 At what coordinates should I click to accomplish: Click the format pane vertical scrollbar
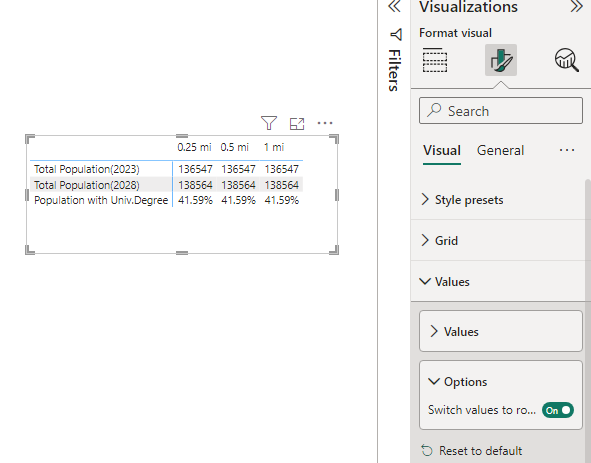click(588, 320)
